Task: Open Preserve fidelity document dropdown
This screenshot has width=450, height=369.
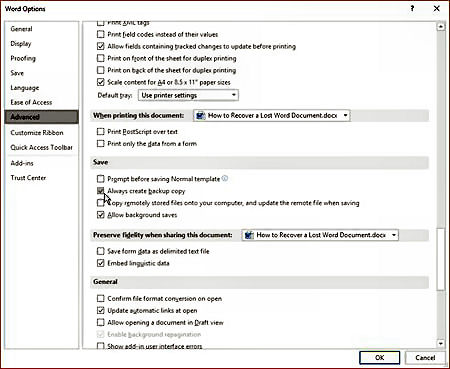Action: 320,235
